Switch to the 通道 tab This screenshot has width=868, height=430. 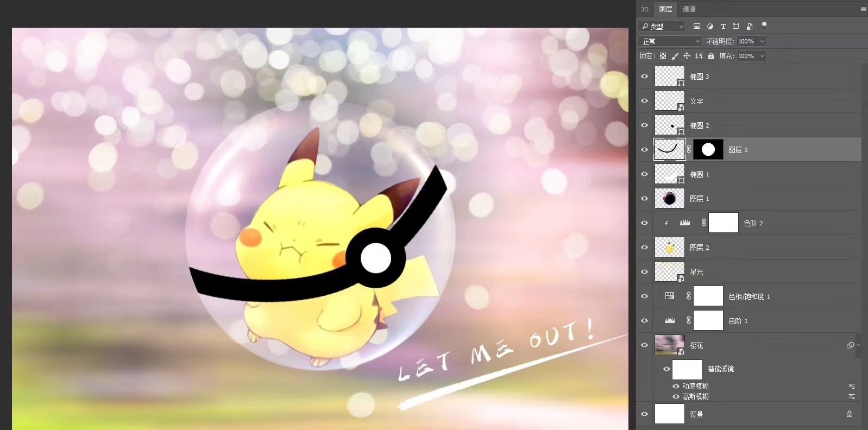tap(689, 9)
